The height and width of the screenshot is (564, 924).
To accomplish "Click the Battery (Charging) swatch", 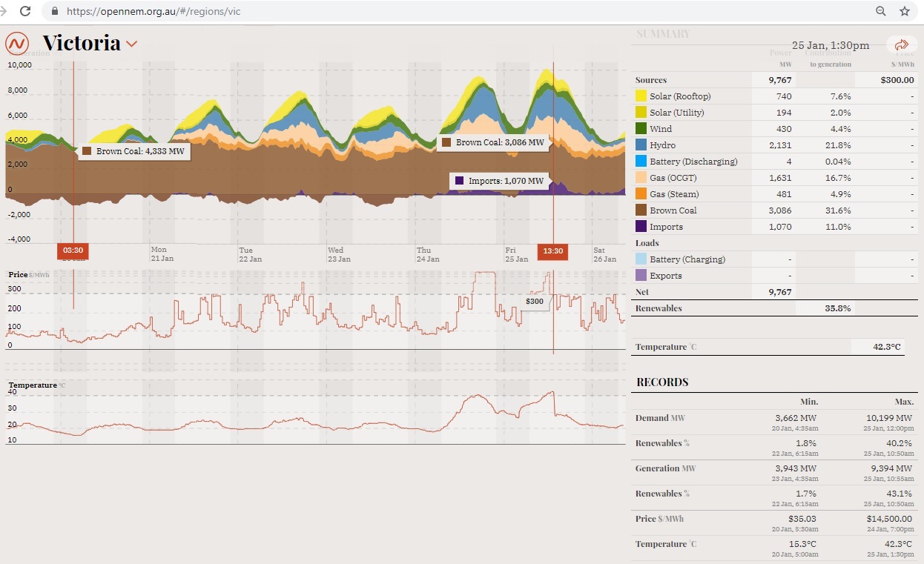I will [641, 259].
